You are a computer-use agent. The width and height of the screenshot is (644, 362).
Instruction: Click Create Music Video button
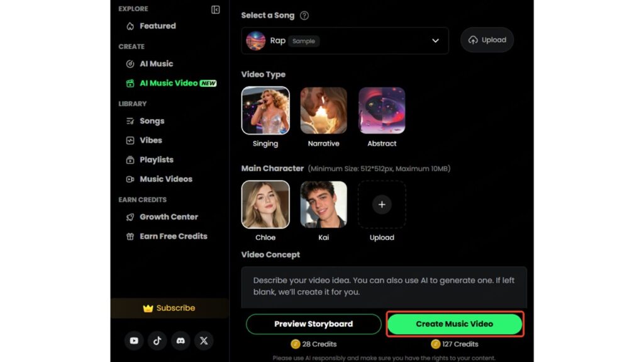[455, 324]
